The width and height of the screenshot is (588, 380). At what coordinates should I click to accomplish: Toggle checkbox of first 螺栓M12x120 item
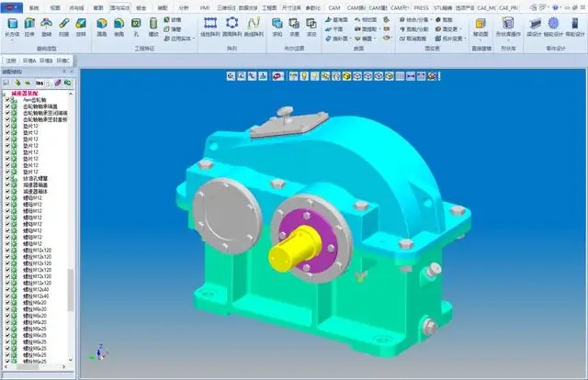pos(7,250)
